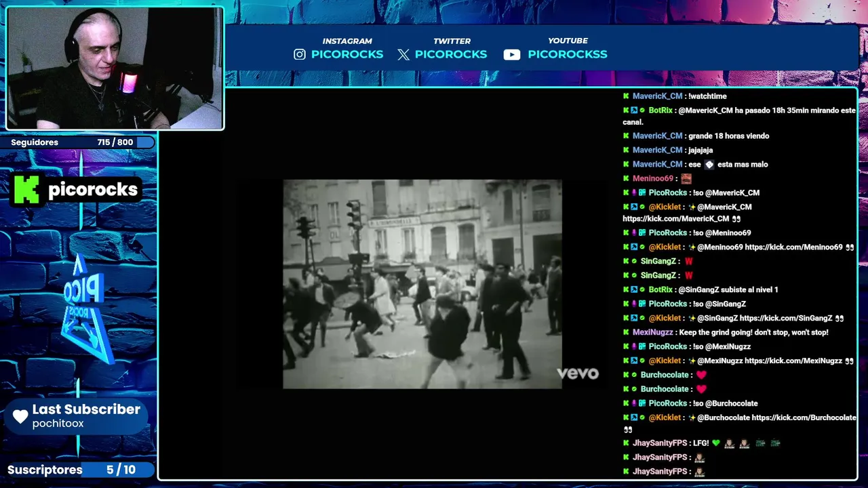Click JhaySanityFPS username on LFG! message
The width and height of the screenshot is (868, 488).
pyautogui.click(x=660, y=443)
